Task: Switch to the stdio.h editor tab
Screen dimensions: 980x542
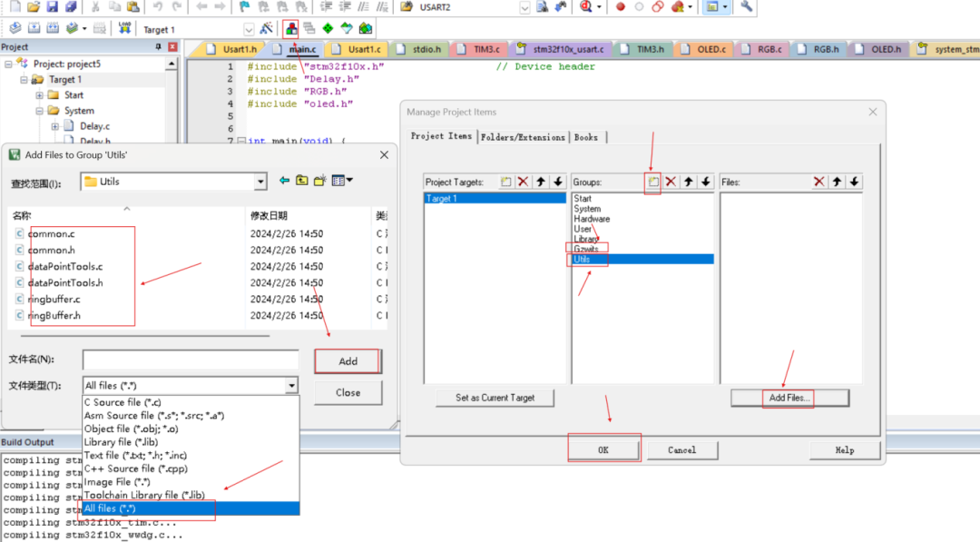Action: [420, 49]
